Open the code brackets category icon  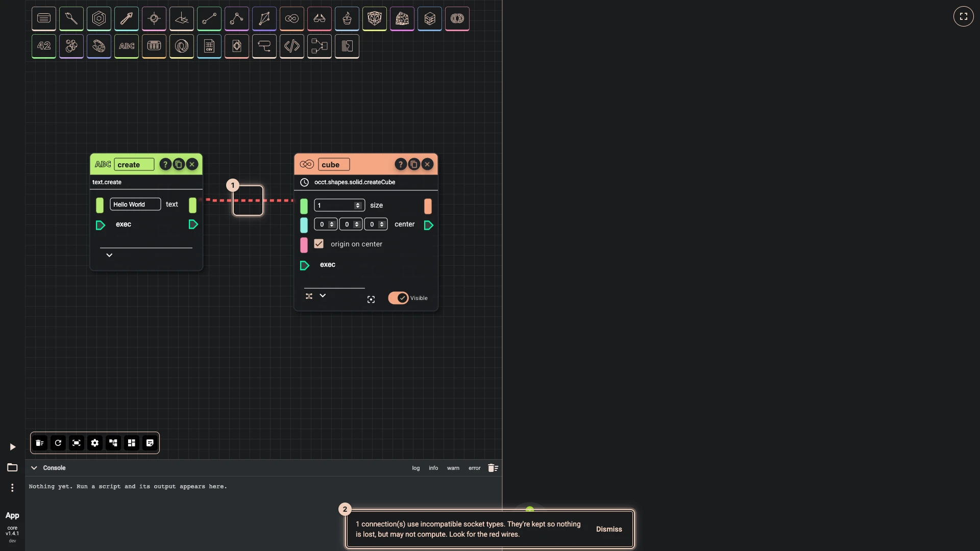click(292, 46)
